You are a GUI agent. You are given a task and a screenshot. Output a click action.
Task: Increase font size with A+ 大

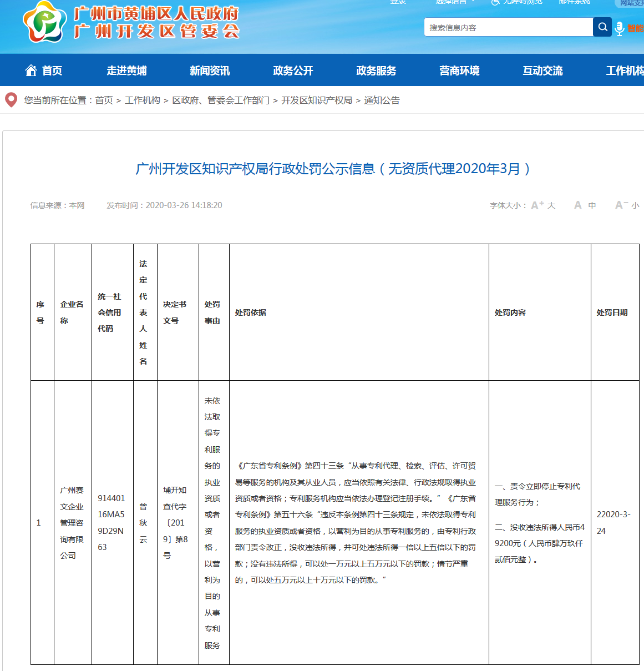coord(543,205)
